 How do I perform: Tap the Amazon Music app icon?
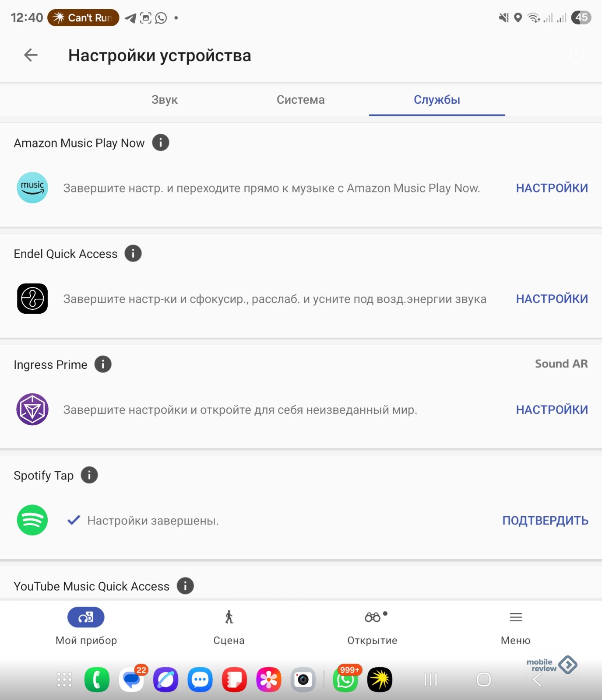pyautogui.click(x=32, y=188)
